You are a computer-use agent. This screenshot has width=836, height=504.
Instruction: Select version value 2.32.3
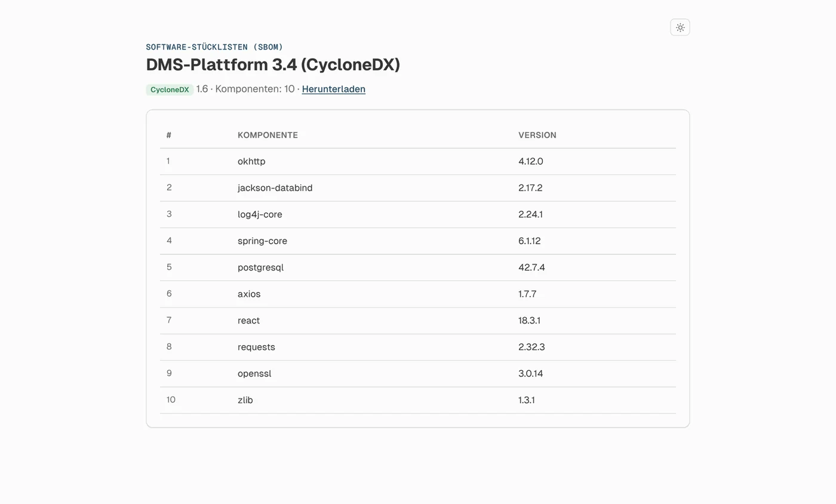[531, 347]
